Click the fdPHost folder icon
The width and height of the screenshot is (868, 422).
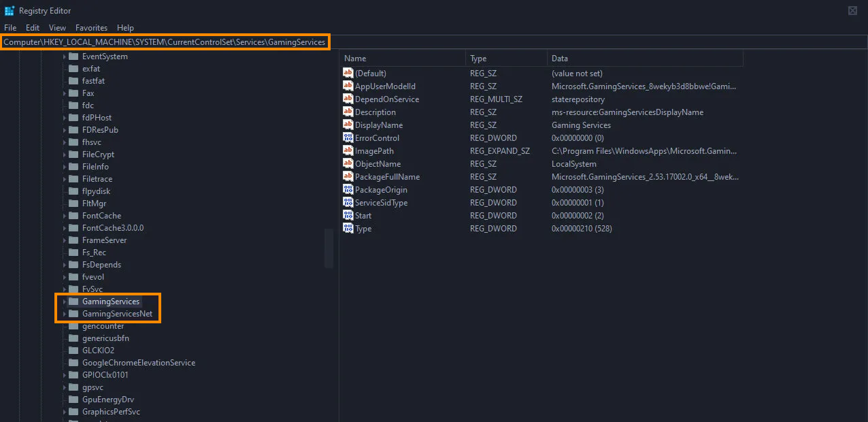click(x=73, y=118)
